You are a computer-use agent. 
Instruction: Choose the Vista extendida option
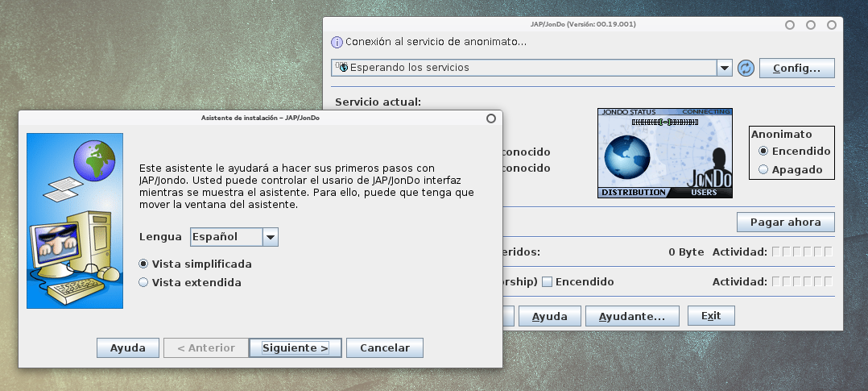click(144, 283)
